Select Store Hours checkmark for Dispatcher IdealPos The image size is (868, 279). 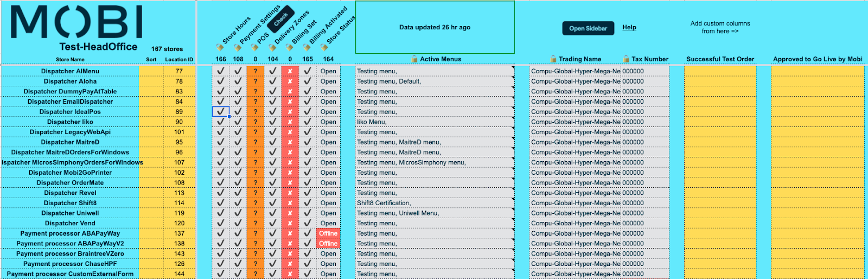click(220, 112)
